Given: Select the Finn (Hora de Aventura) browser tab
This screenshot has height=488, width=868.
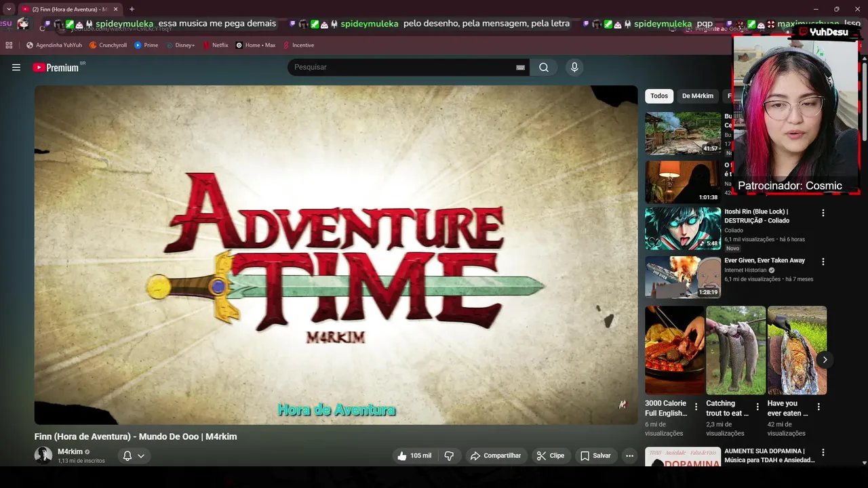Looking at the screenshot, I should click(68, 9).
